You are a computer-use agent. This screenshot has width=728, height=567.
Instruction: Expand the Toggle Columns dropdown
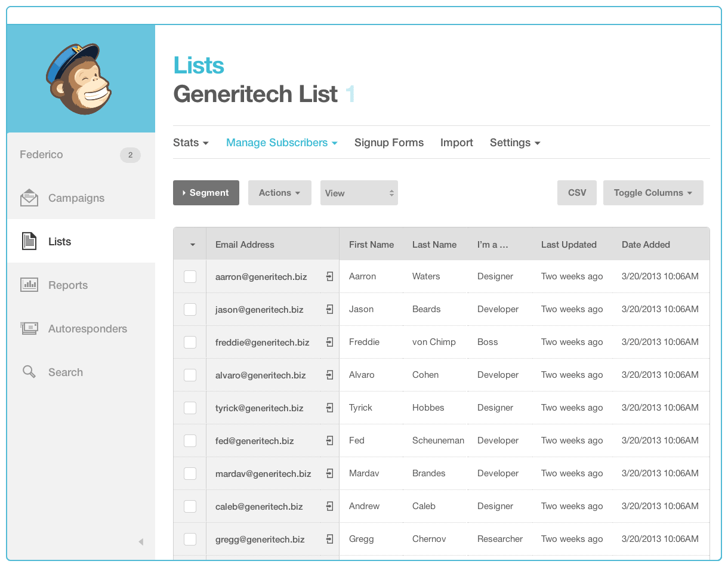(653, 193)
